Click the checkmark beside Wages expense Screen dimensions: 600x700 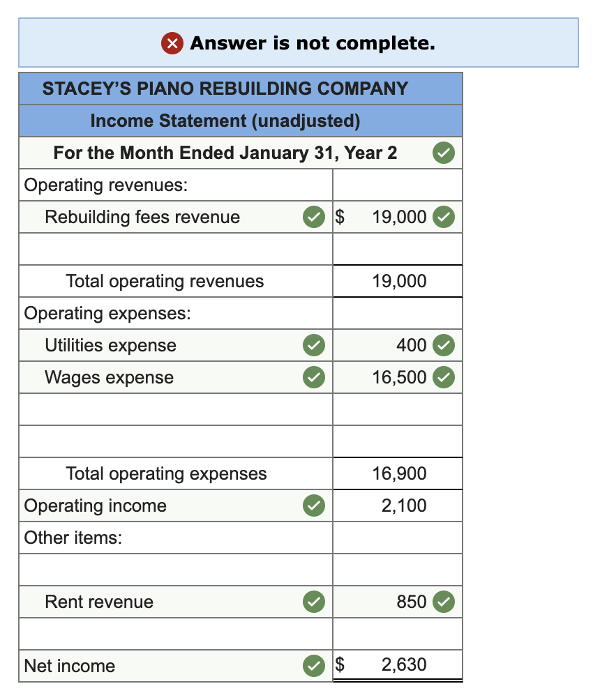coord(313,377)
